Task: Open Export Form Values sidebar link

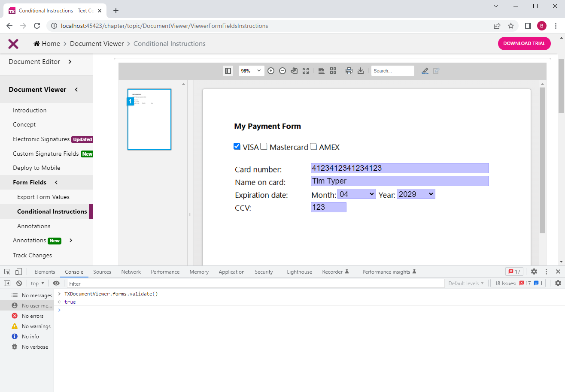Action: 43,197
